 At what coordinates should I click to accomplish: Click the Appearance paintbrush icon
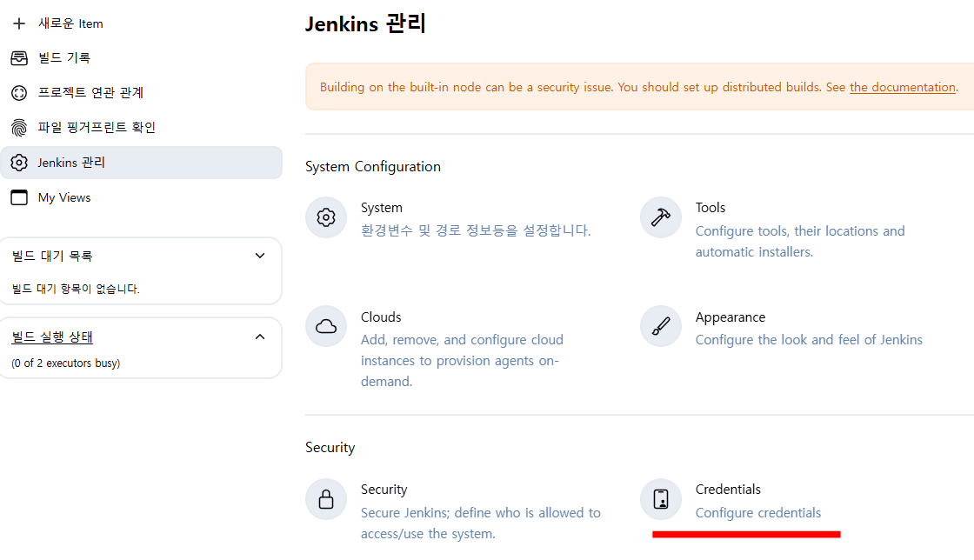(x=661, y=326)
